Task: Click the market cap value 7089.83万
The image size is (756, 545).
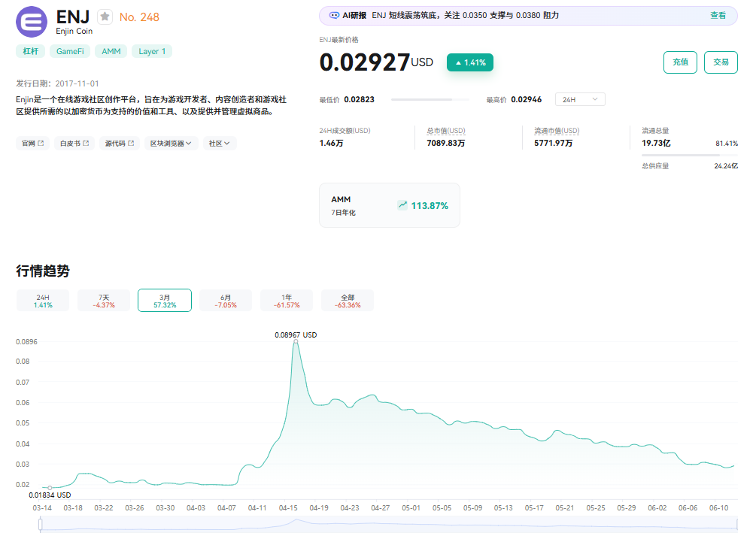Action: pyautogui.click(x=446, y=143)
